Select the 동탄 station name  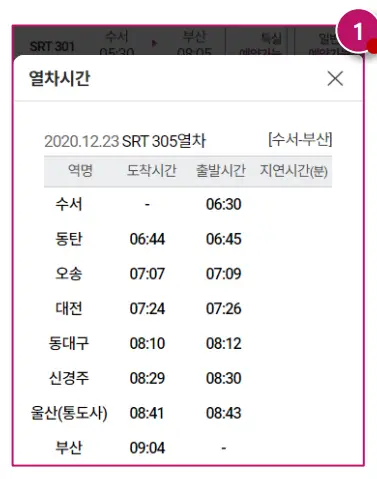tap(69, 239)
